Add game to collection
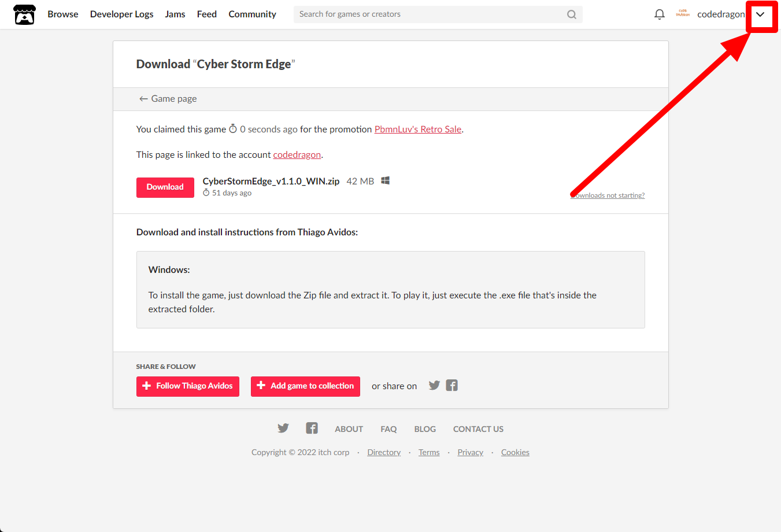This screenshot has width=781, height=532. 305,386
